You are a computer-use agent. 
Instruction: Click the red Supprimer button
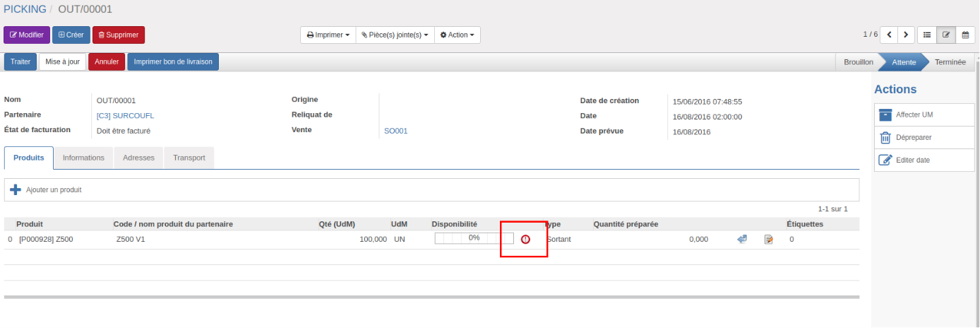tap(119, 35)
